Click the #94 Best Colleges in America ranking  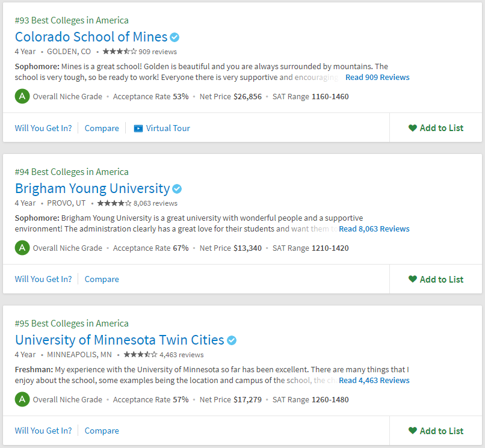point(72,172)
